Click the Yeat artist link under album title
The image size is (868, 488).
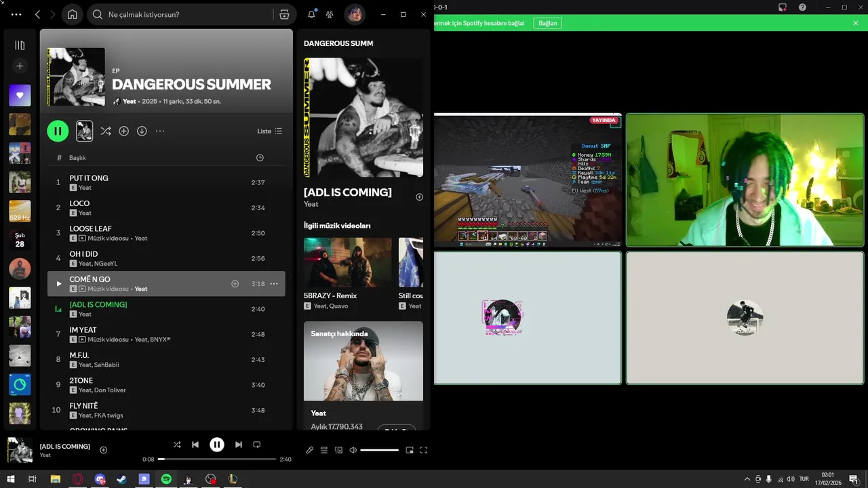tap(130, 101)
